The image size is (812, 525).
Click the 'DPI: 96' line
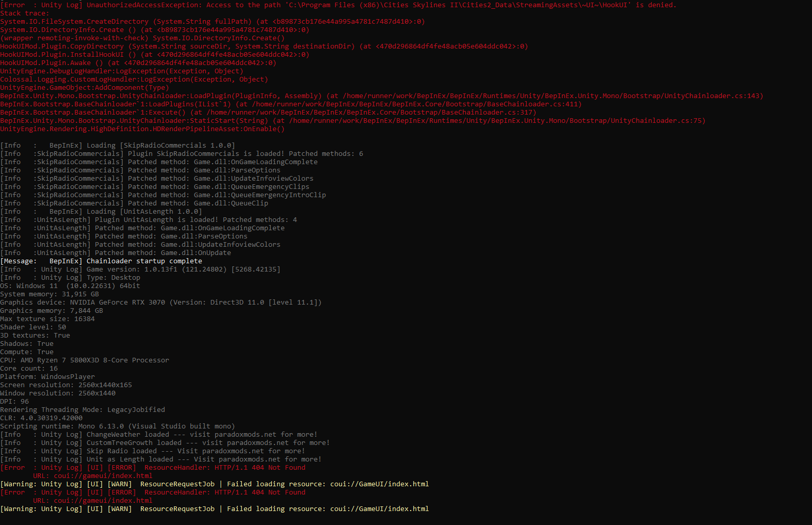tap(14, 402)
